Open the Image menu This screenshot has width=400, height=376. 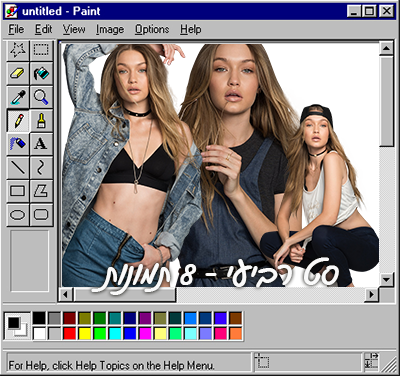point(110,30)
